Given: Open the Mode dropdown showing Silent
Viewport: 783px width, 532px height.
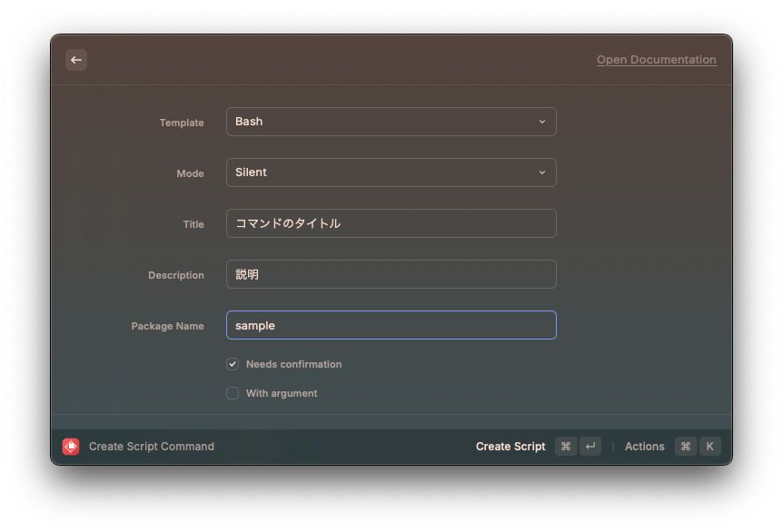Looking at the screenshot, I should [391, 172].
